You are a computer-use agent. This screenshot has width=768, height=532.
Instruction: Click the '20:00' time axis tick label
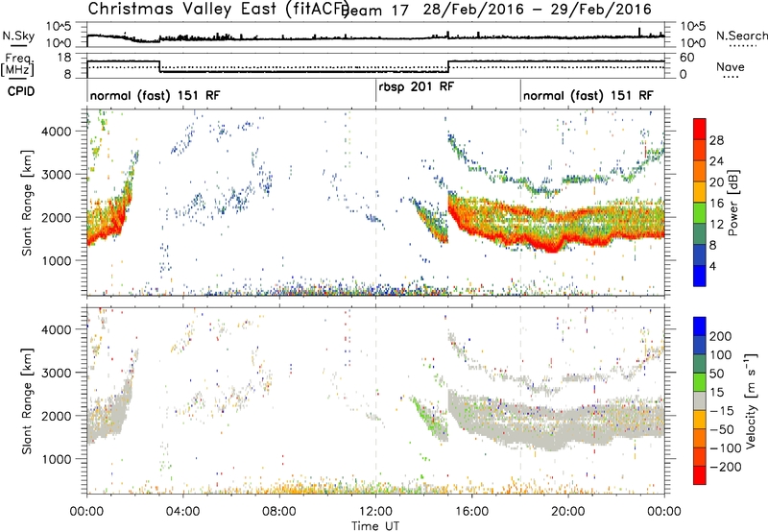point(568,512)
